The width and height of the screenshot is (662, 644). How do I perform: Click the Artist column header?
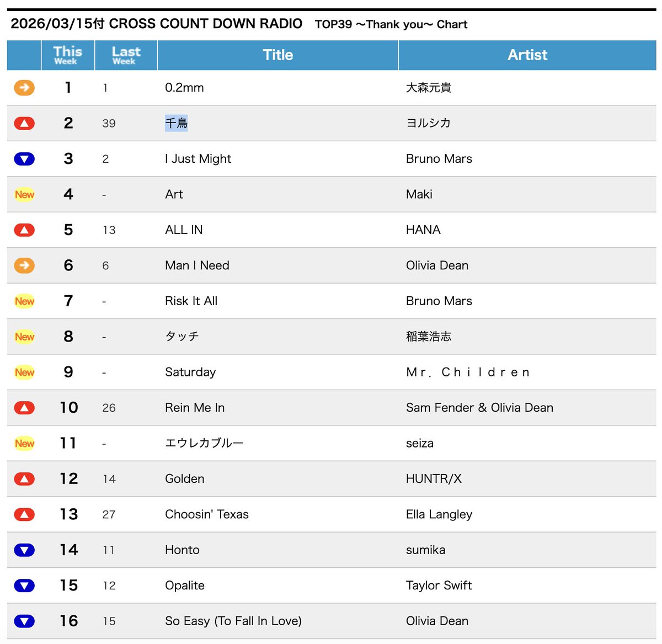click(527, 55)
